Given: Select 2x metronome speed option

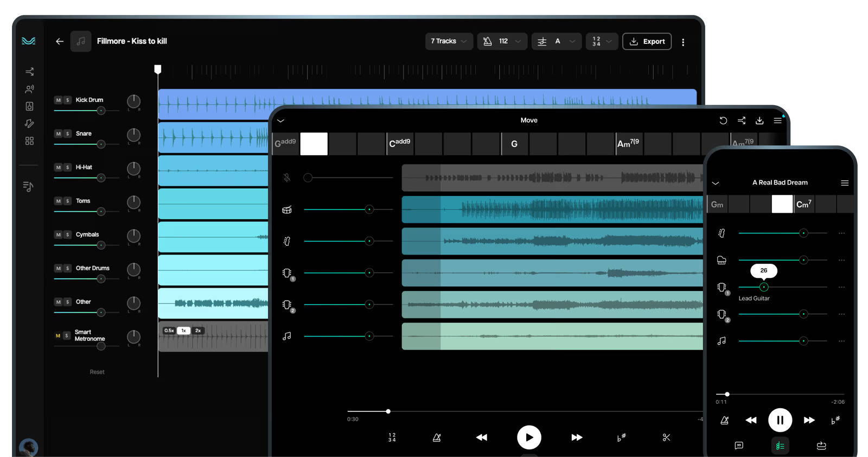Looking at the screenshot, I should [198, 331].
